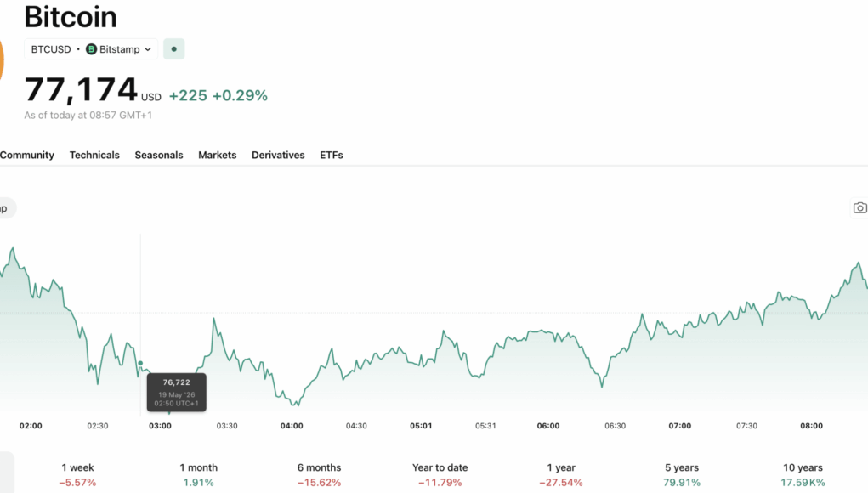This screenshot has width=868, height=493.
Task: Open the Technicals tab
Action: coord(94,155)
